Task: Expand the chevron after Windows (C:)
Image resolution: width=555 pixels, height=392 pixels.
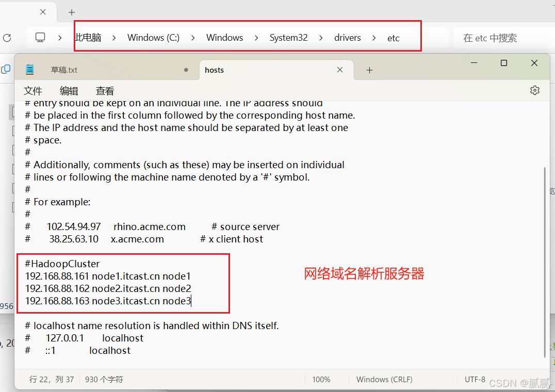Action: pos(192,37)
